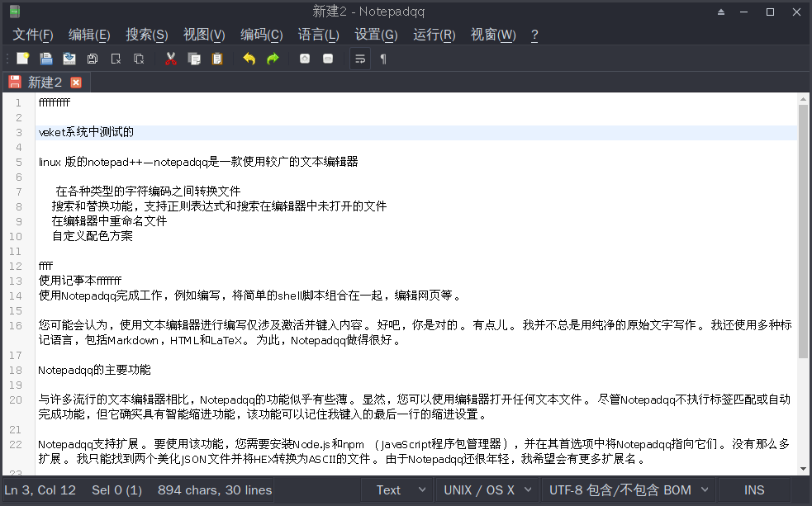Close the 新建2 tab with red X
Screen dimensions: 812x506
[76, 83]
